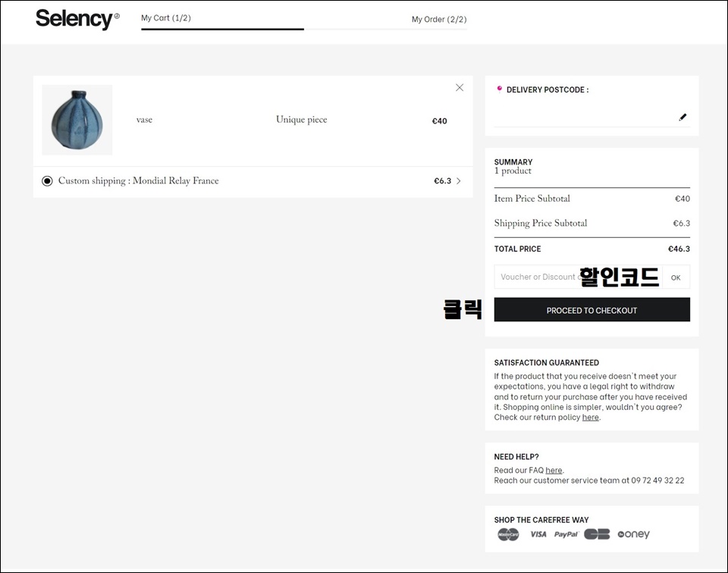
Task: Expand shipping options chevron next to €6.3
Action: (459, 181)
